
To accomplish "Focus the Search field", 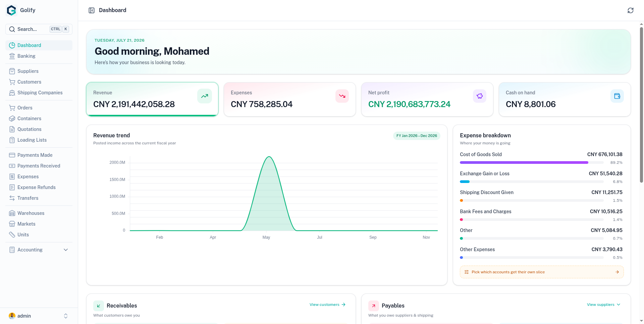I will 39,29.
